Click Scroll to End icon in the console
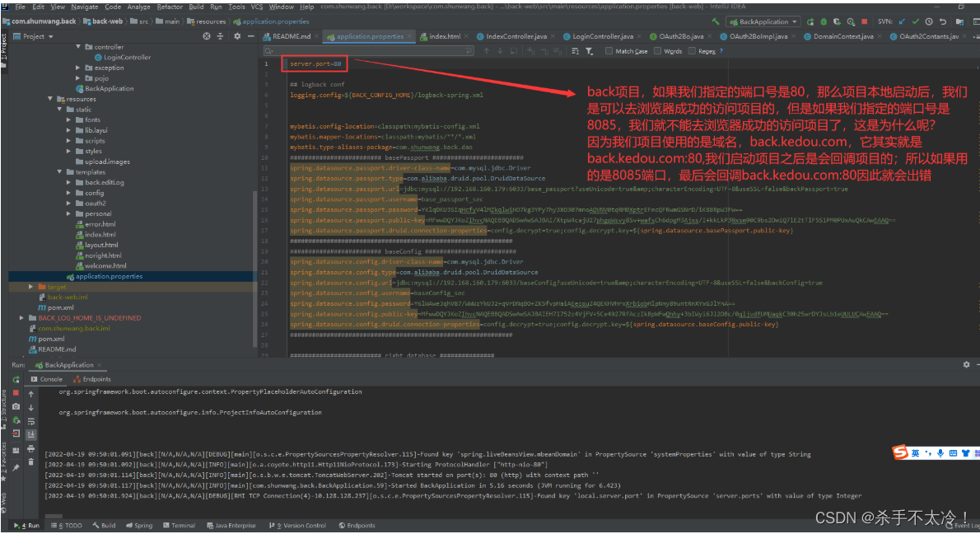Viewport: 980px width, 534px height. pyautogui.click(x=30, y=434)
